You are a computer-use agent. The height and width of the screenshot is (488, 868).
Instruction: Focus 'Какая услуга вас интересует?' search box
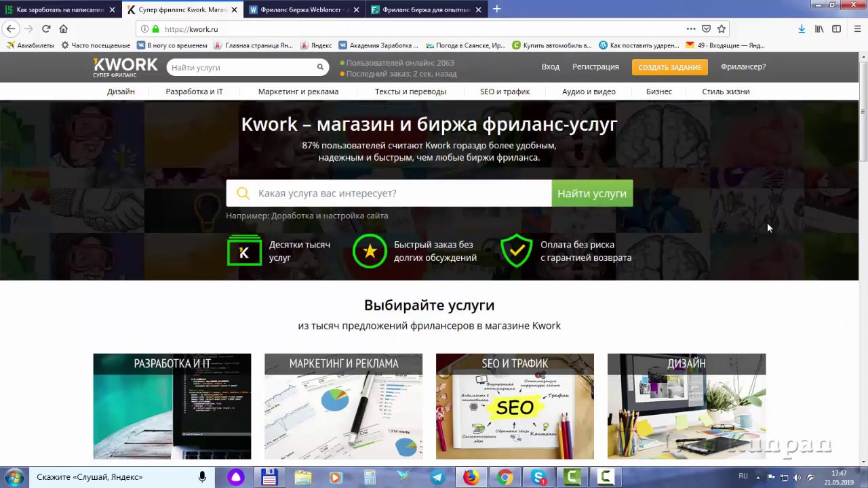[x=389, y=193]
